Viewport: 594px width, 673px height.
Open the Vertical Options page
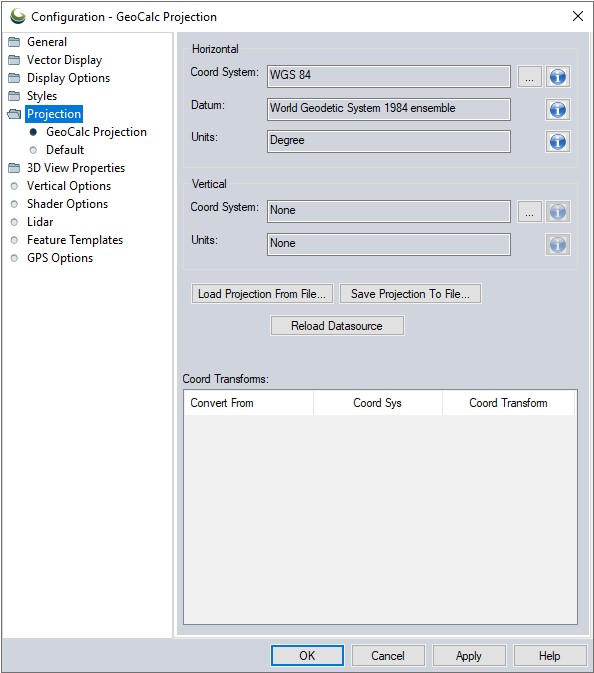coord(69,186)
